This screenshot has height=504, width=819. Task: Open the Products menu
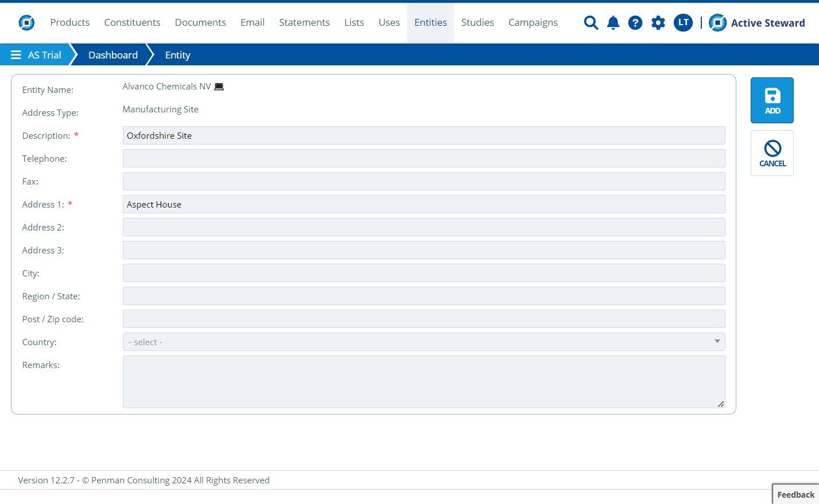(x=70, y=22)
